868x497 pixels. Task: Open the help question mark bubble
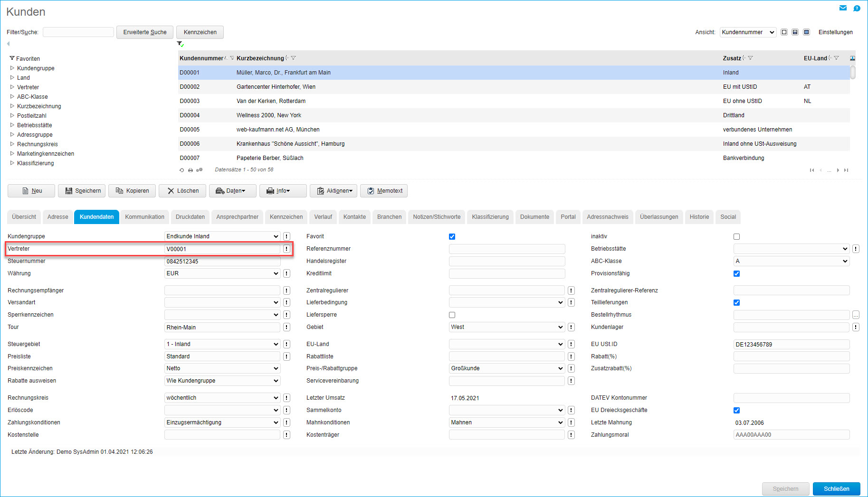857,8
